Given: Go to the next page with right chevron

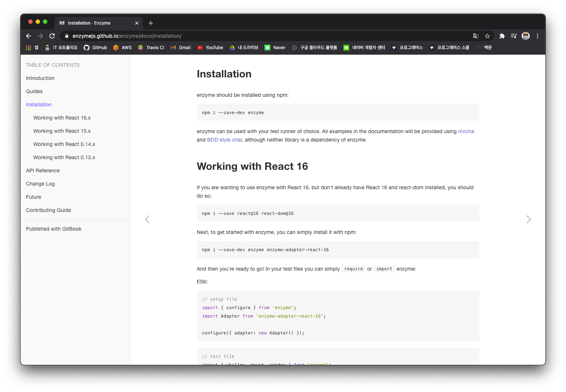Looking at the screenshot, I should coord(529,219).
